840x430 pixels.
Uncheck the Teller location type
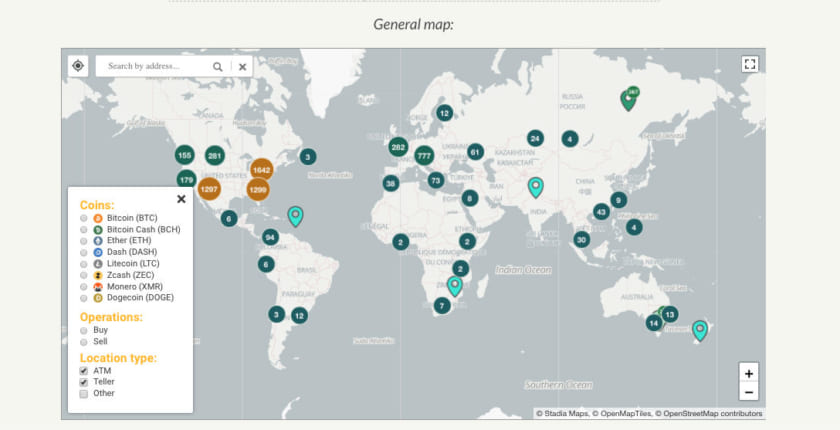pos(84,382)
